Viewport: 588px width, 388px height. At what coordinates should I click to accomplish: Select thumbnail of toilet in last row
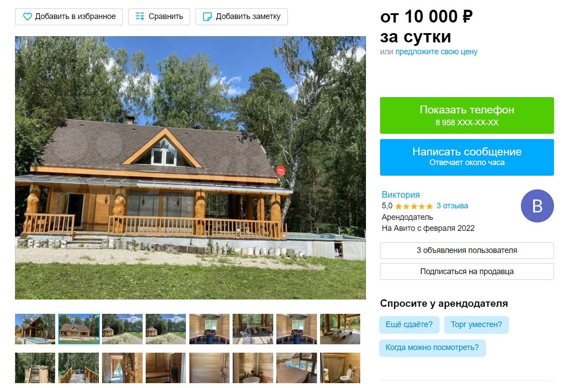coord(340,368)
